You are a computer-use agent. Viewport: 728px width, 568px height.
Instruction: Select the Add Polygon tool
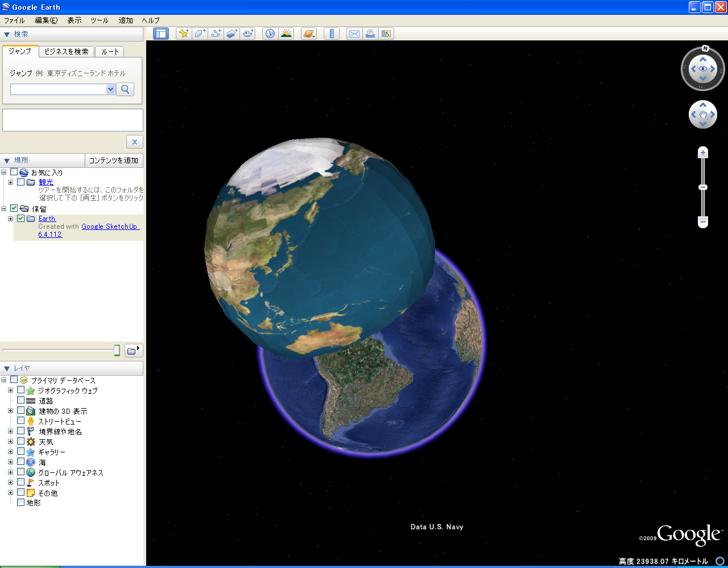click(x=200, y=34)
